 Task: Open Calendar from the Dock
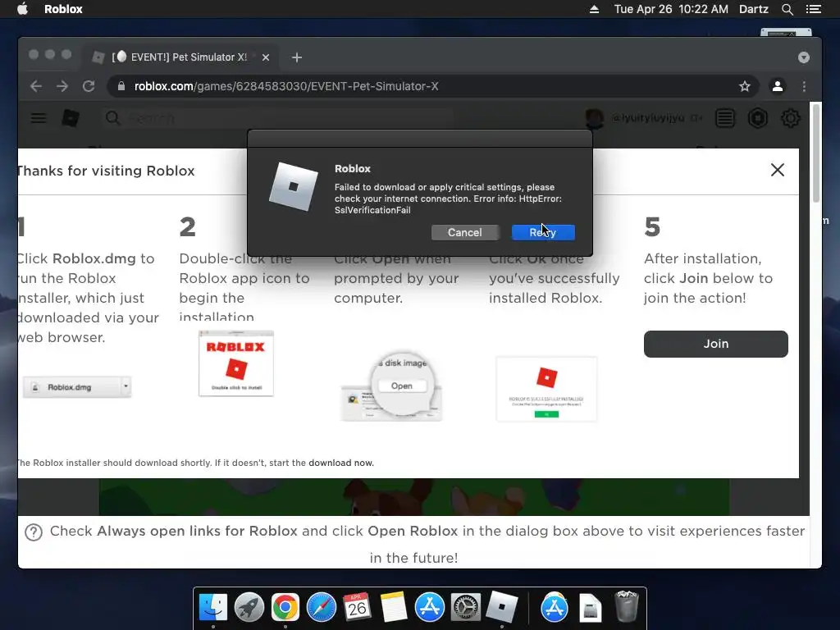(357, 607)
